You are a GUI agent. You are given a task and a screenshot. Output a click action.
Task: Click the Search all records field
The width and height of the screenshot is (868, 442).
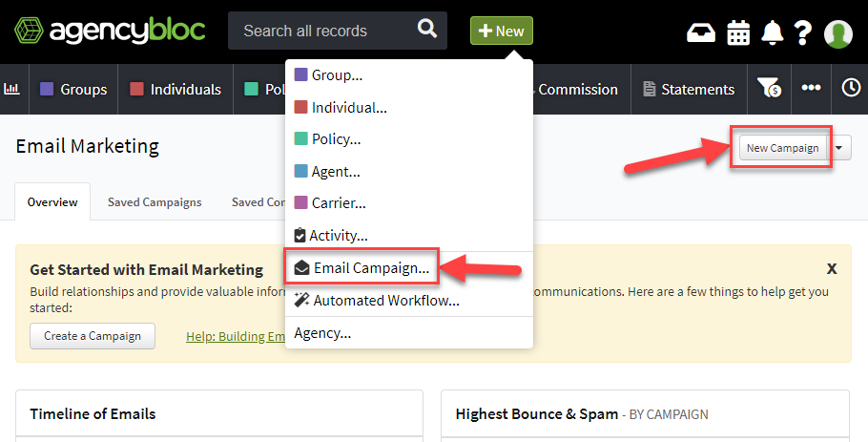(x=321, y=31)
